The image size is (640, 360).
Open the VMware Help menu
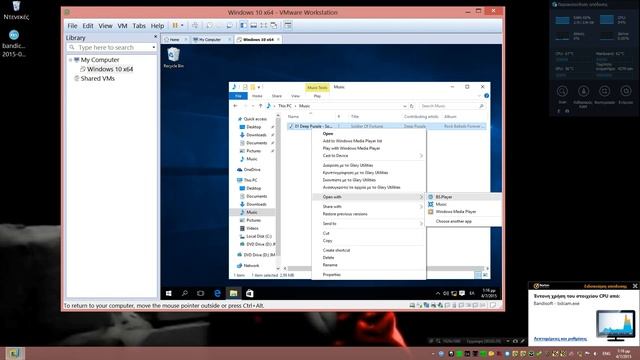coord(157,26)
